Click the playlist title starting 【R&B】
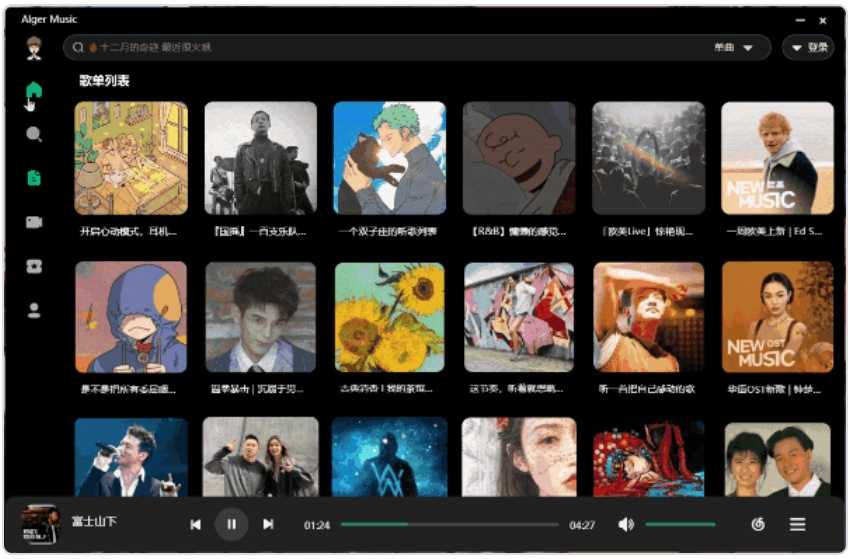Screen dimensions: 854x559 tap(518, 232)
